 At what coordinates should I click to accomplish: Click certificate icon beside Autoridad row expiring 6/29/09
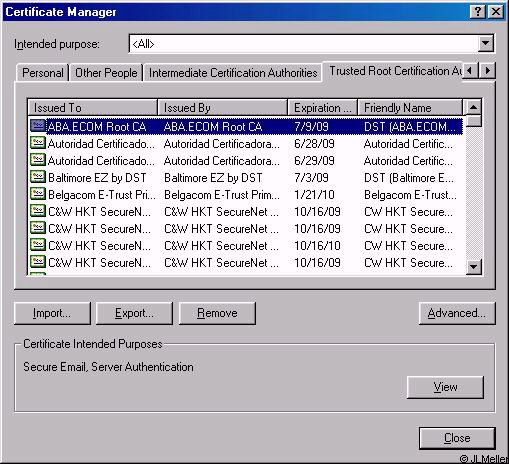38,160
